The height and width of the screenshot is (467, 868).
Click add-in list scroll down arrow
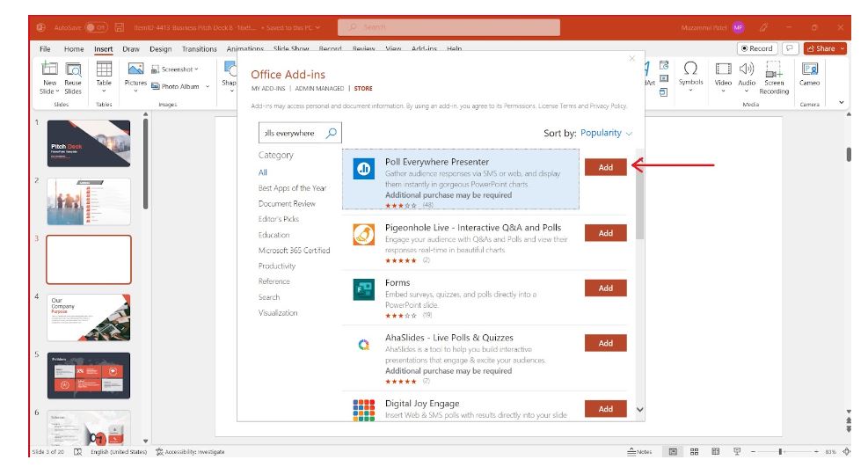(x=640, y=410)
